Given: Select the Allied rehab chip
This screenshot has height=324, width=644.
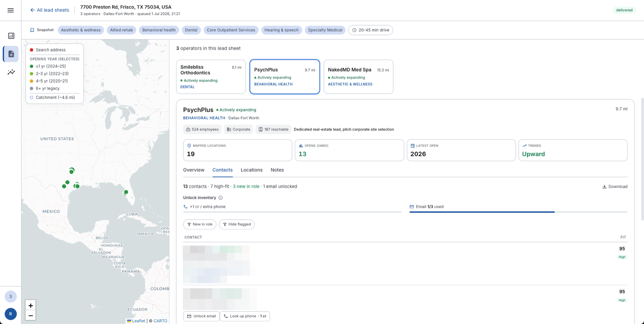Looking at the screenshot, I should point(121,30).
